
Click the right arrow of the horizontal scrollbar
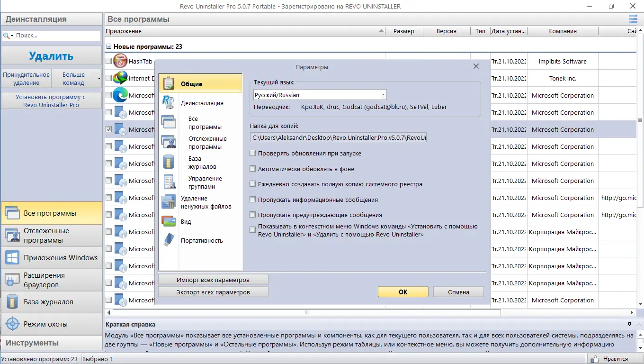[x=632, y=313]
